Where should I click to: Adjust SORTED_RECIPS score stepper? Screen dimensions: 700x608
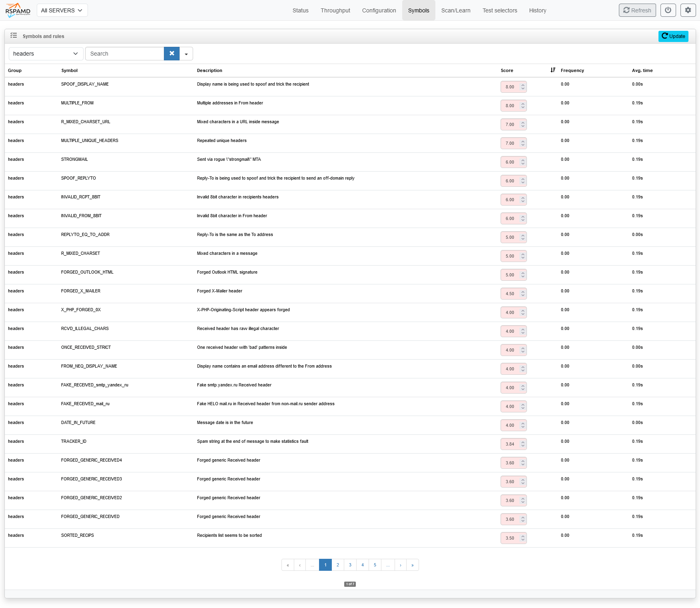(523, 538)
